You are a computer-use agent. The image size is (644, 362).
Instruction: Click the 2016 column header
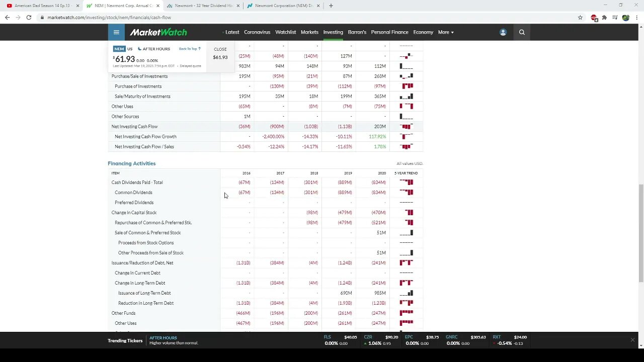246,173
